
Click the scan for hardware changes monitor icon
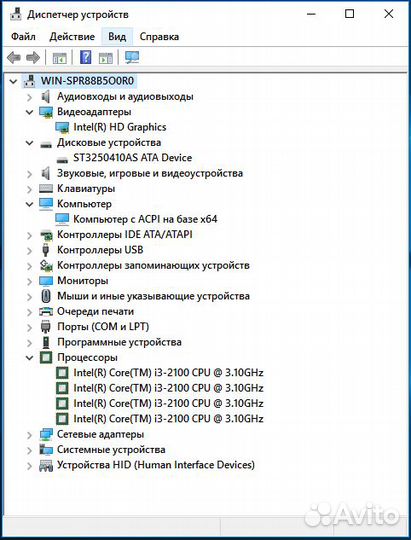[132, 57]
